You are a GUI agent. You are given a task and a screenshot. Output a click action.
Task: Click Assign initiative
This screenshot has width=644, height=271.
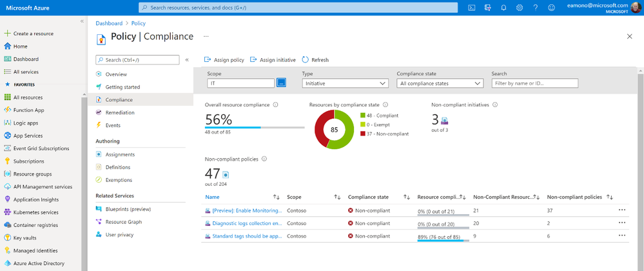(x=273, y=60)
